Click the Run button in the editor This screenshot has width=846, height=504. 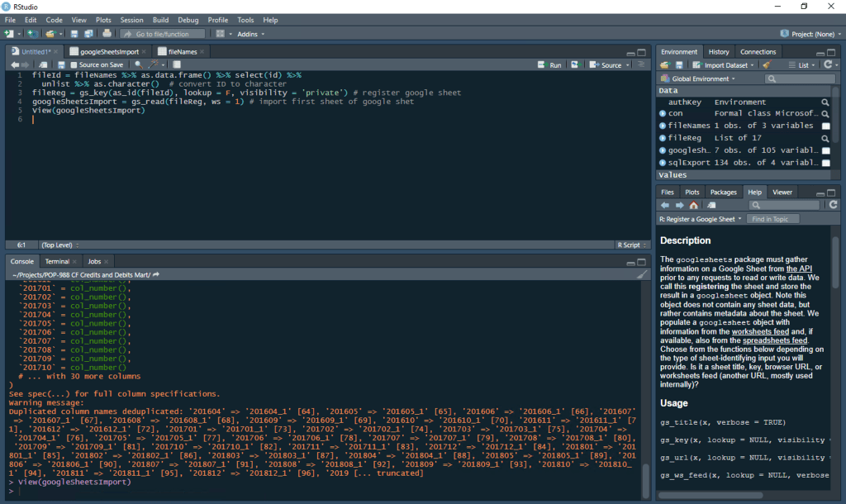click(x=549, y=64)
